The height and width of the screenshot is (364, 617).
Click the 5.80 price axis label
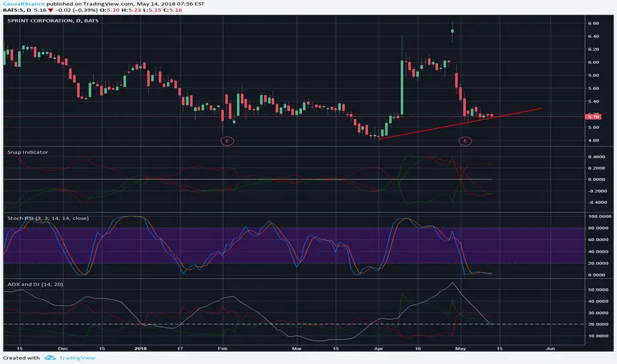(x=593, y=75)
